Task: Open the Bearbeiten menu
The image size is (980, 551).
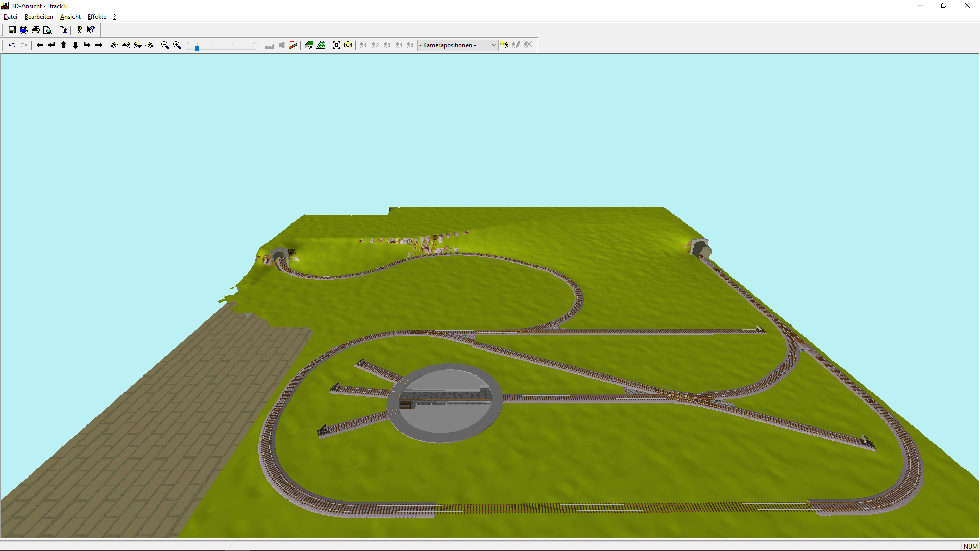Action: 39,17
